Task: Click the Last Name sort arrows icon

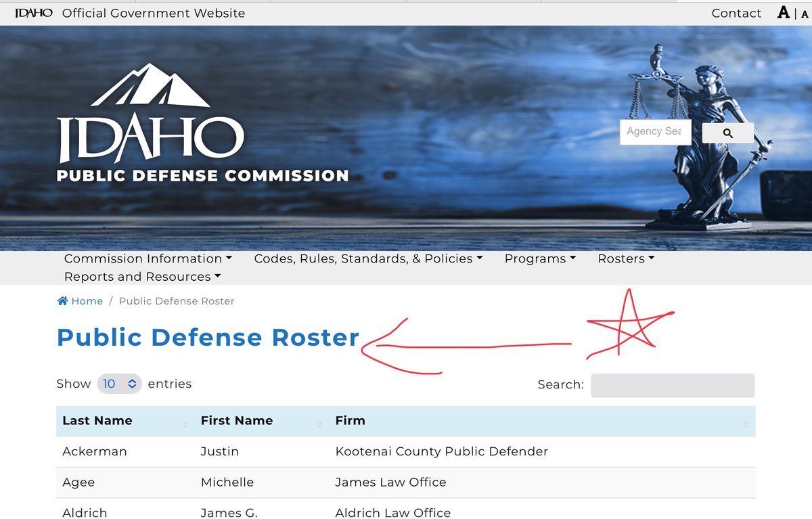Action: pyautogui.click(x=185, y=424)
